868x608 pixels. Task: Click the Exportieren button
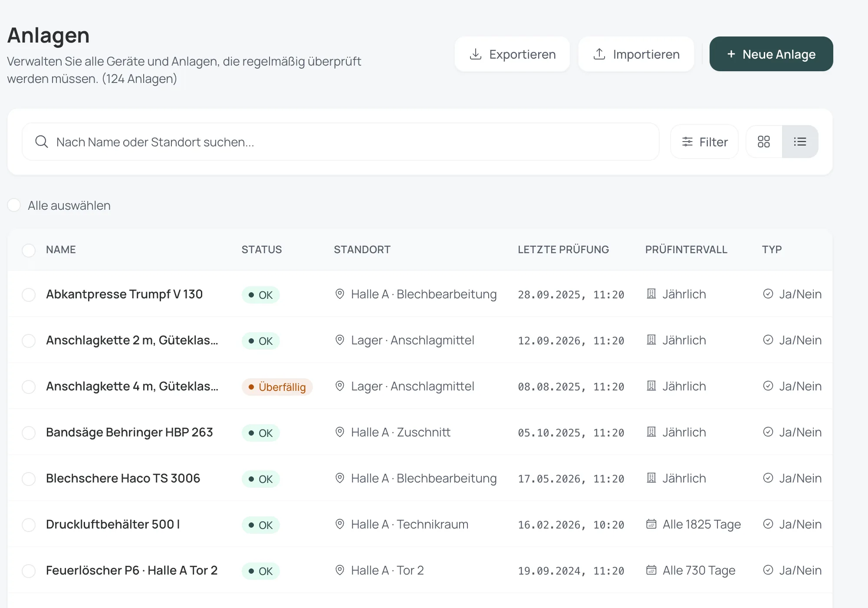click(512, 54)
